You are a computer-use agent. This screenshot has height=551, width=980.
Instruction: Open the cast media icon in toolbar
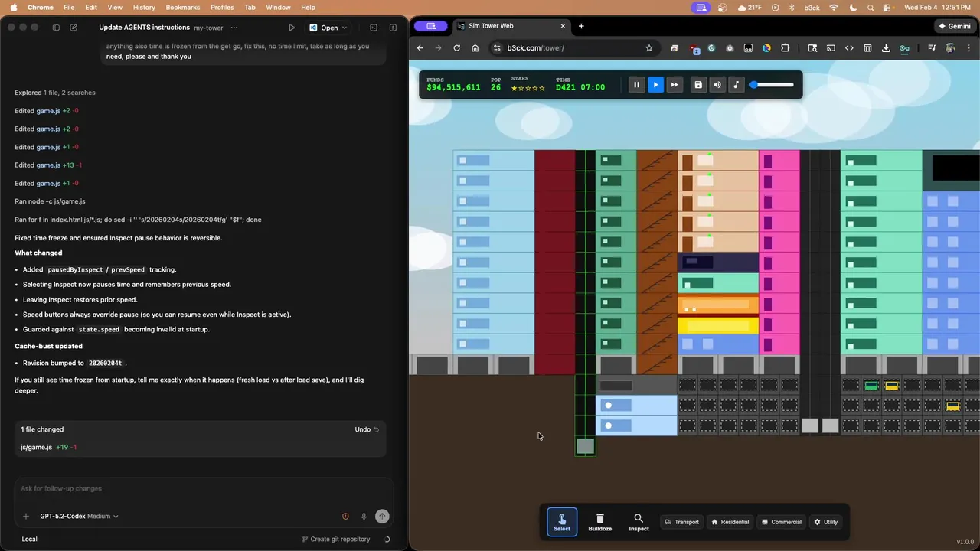point(831,47)
